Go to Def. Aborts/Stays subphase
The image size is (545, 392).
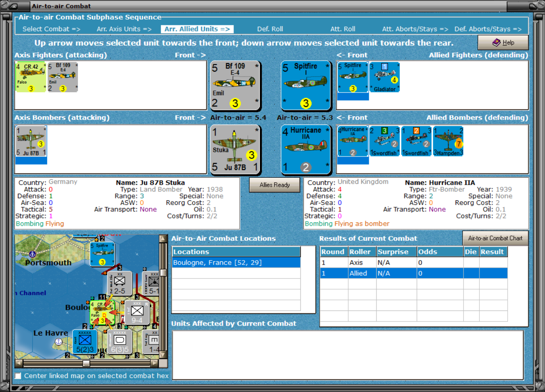[488, 29]
